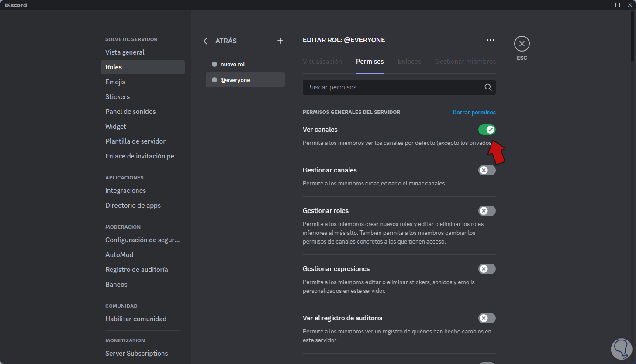
Task: Open the three-dots role options menu
Action: (x=491, y=40)
